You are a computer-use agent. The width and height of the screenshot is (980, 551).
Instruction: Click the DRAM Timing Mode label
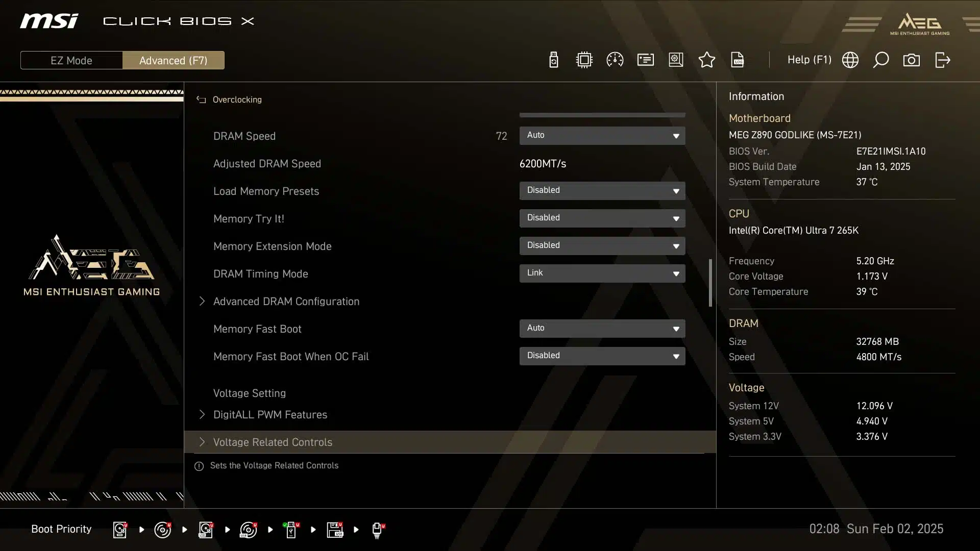click(x=260, y=274)
